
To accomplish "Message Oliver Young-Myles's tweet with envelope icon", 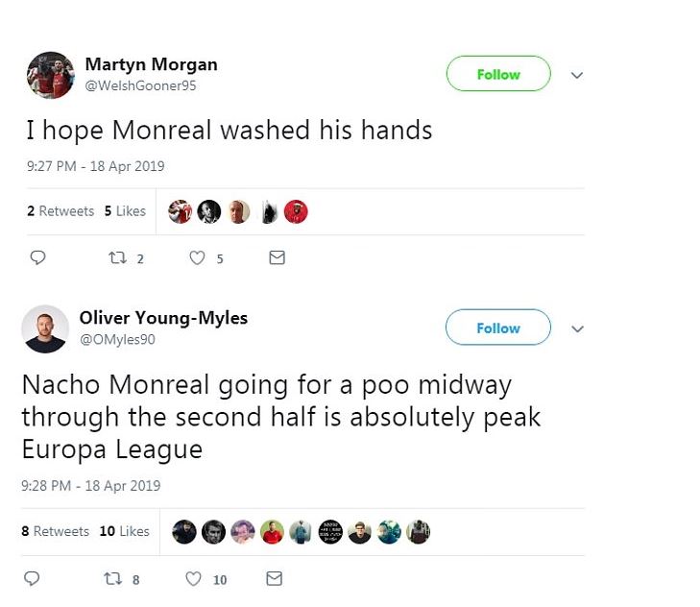I will [x=274, y=578].
